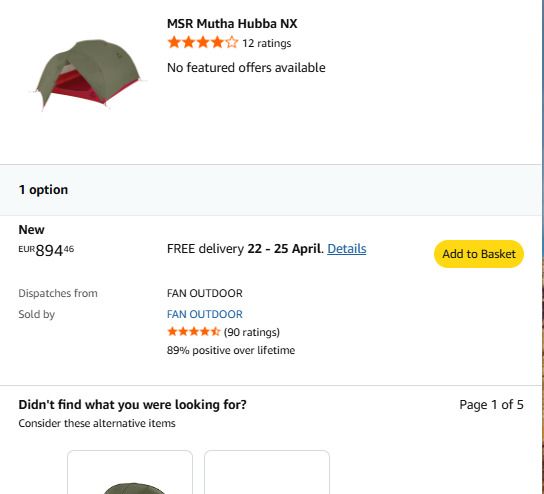This screenshot has height=494, width=544.
Task: Click the Didn't find what you were looking for heading
Action: (x=132, y=405)
